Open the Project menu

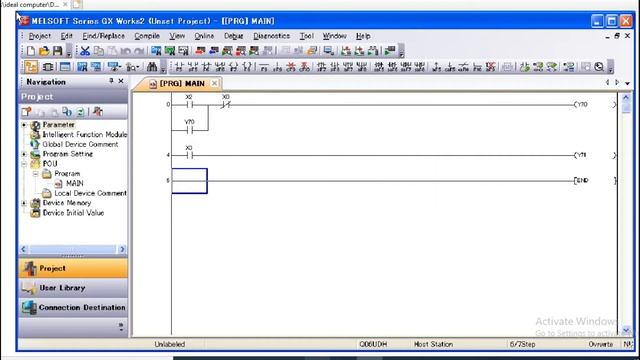pos(40,36)
